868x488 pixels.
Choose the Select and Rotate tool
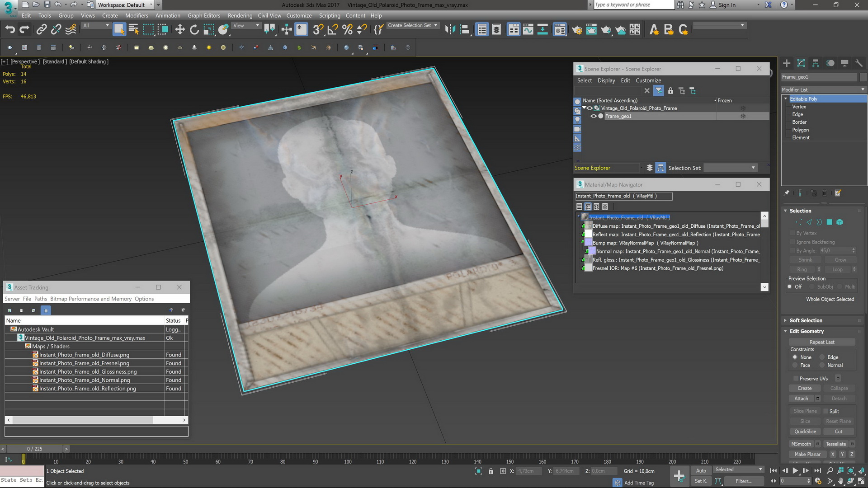point(194,30)
